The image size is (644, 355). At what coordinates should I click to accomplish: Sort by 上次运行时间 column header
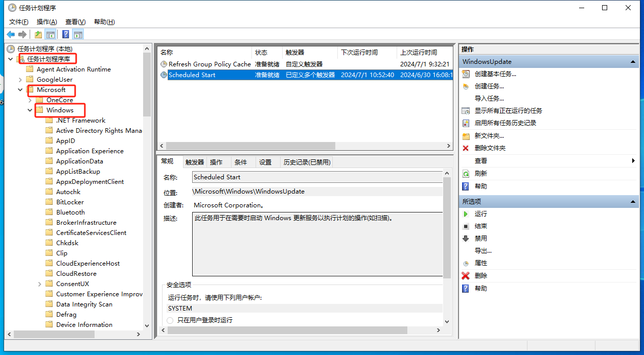425,52
